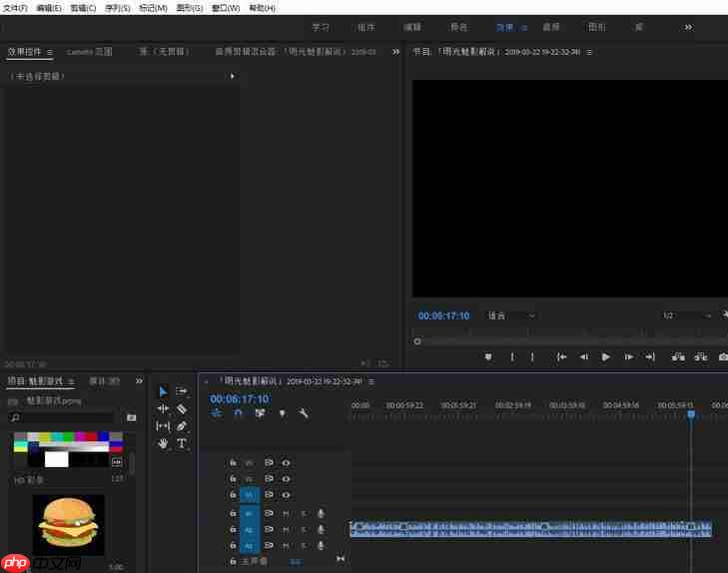The height and width of the screenshot is (573, 728).
Task: Mute the first audio track with M
Action: point(286,513)
